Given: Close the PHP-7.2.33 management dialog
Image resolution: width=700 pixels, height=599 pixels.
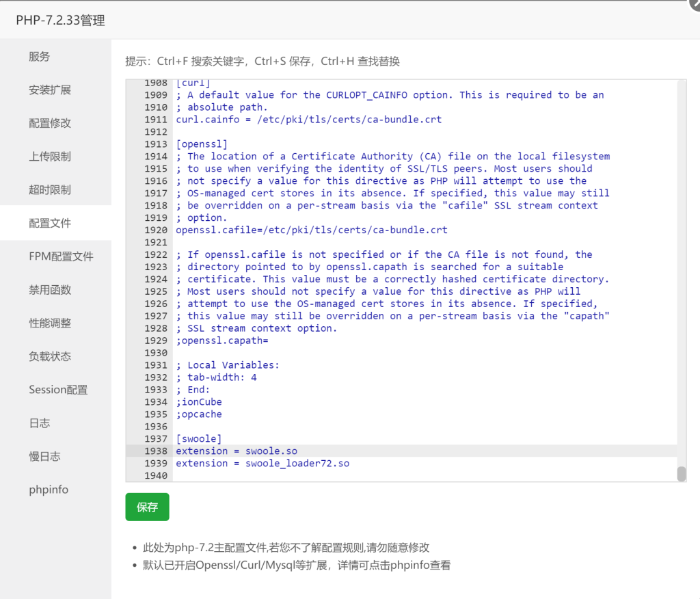Looking at the screenshot, I should pos(696,5).
